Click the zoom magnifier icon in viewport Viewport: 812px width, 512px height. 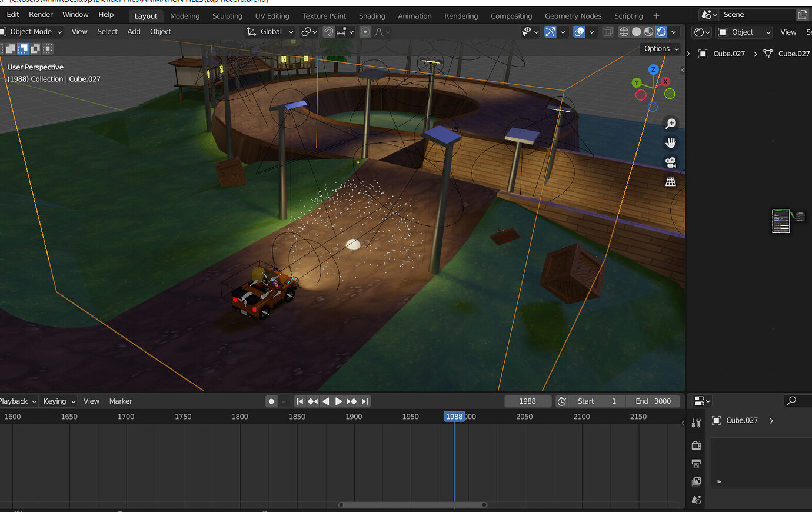coord(671,123)
